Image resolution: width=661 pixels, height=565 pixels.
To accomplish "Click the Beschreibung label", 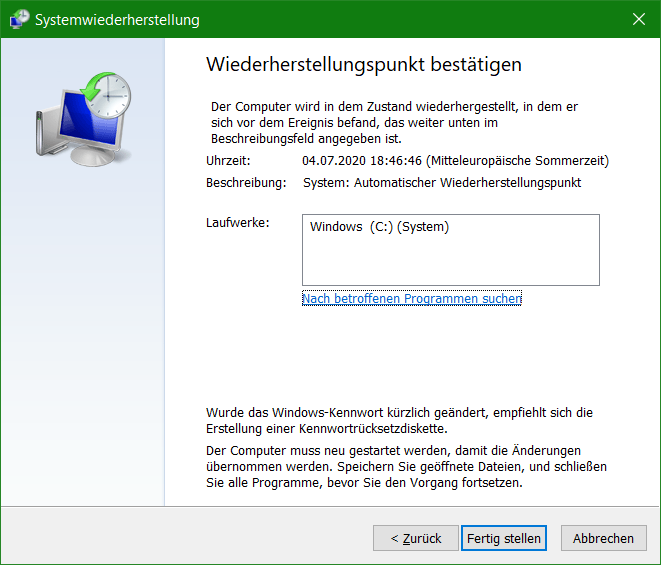I will 246,183.
